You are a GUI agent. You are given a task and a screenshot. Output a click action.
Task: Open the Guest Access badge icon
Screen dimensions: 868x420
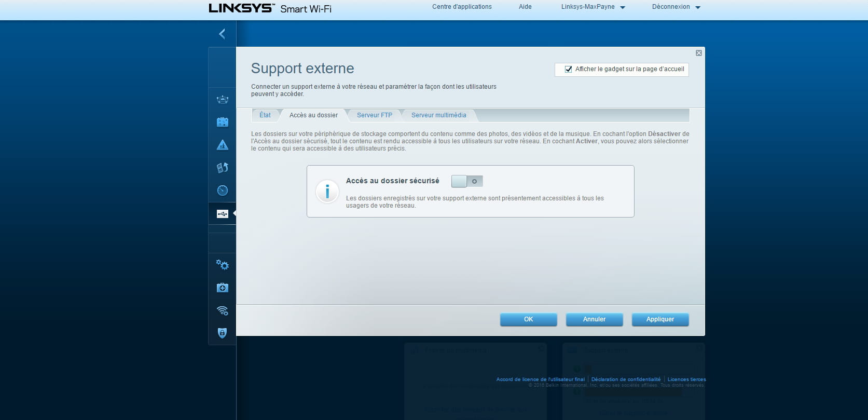pos(222,123)
